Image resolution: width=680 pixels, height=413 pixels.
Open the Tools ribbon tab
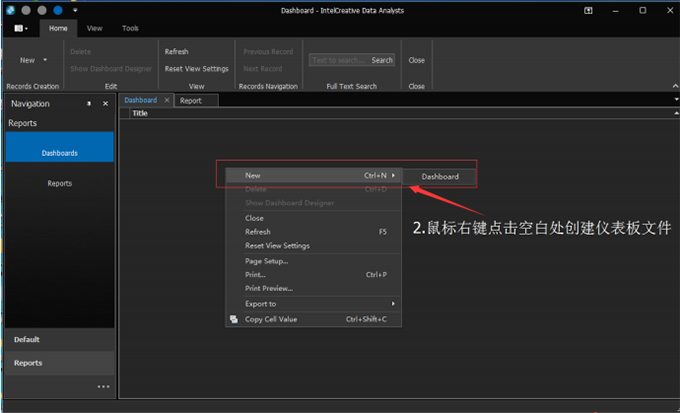[x=130, y=29]
